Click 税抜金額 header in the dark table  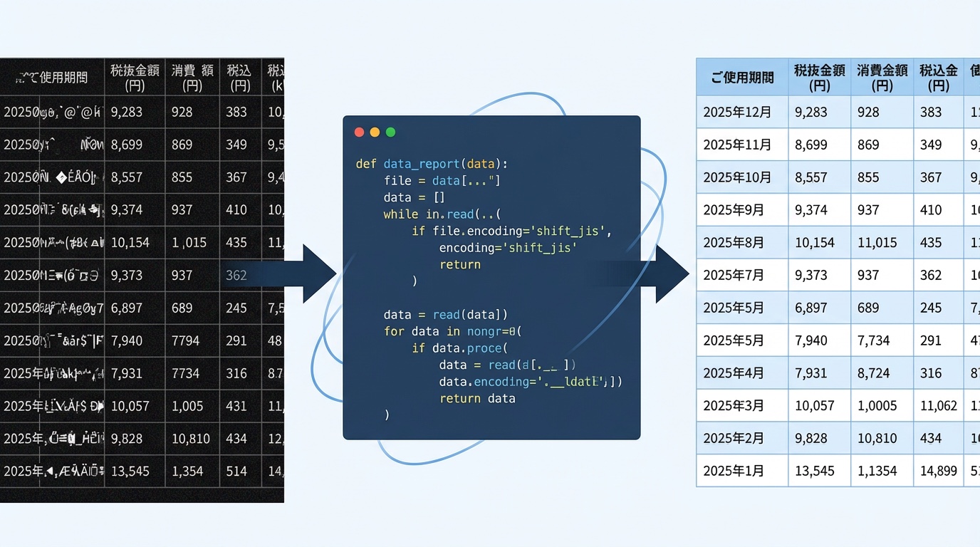(135, 78)
